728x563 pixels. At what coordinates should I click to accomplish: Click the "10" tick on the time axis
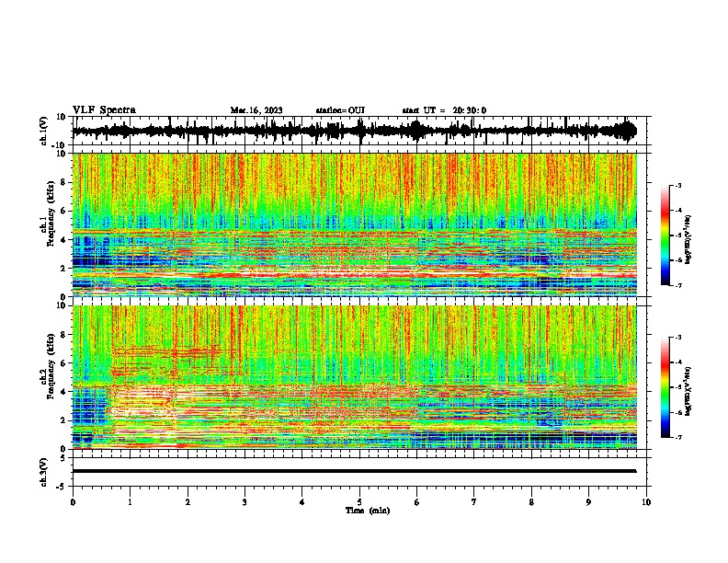coord(646,502)
